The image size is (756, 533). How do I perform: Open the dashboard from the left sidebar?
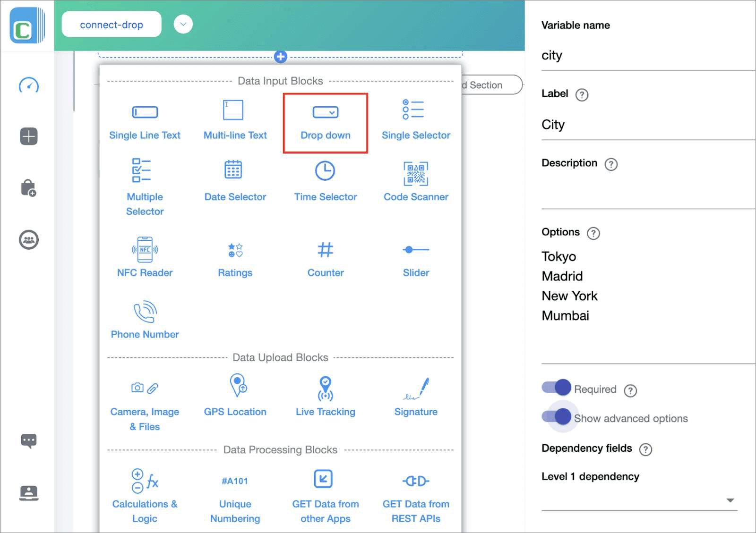point(28,86)
